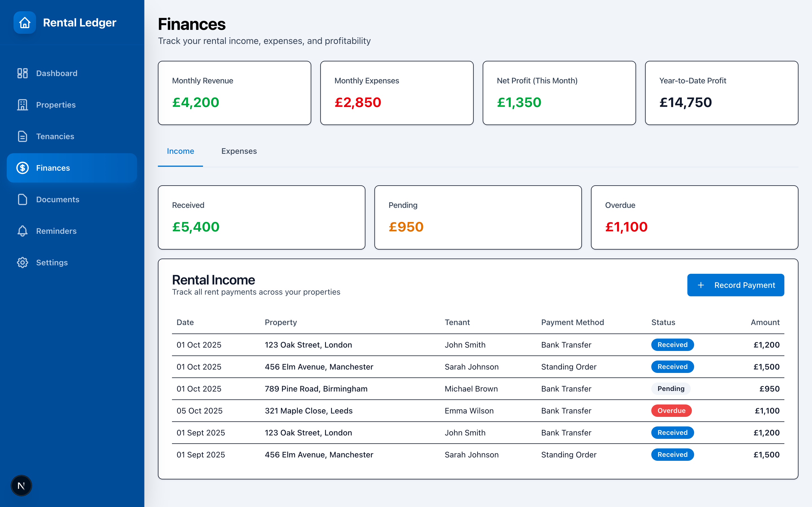Select the Properties building icon
Image resolution: width=812 pixels, height=507 pixels.
22,104
